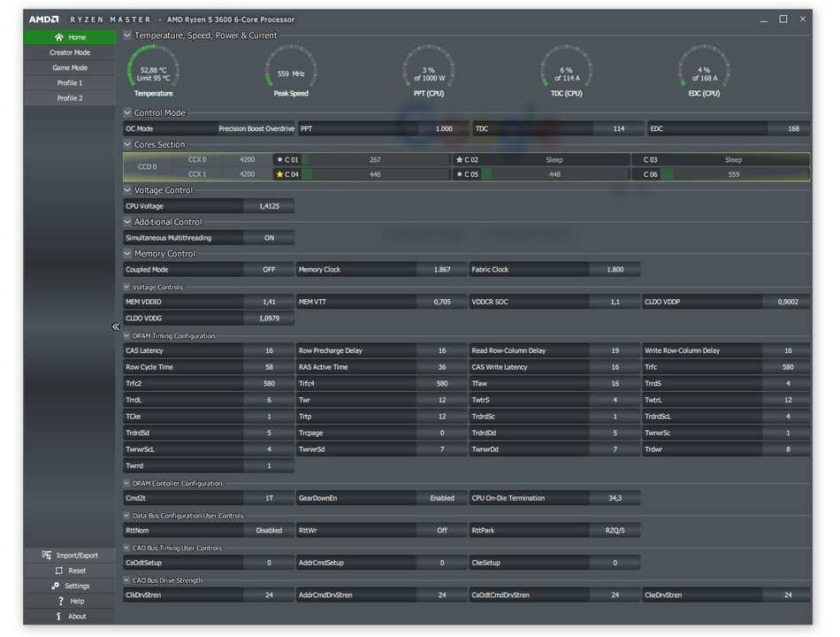Click the CAS Latency value 16
The width and height of the screenshot is (840, 637).
click(x=269, y=350)
